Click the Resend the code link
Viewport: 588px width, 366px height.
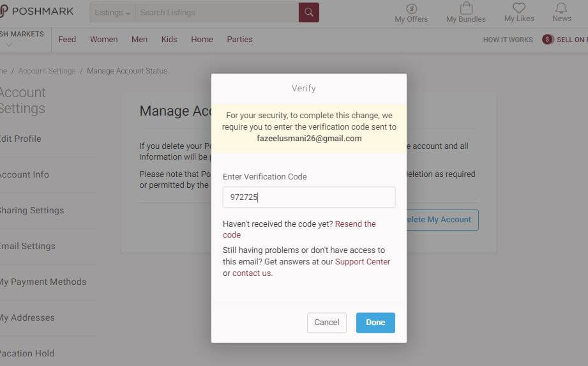(355, 224)
